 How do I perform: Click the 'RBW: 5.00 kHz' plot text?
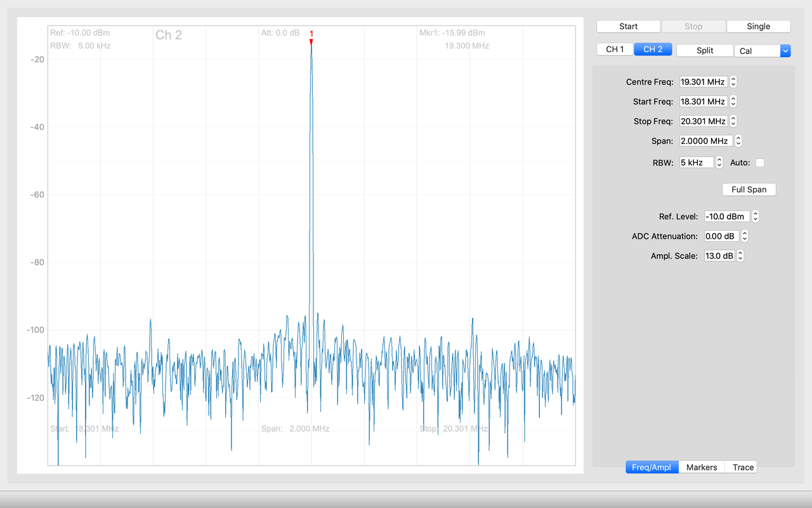coord(81,46)
